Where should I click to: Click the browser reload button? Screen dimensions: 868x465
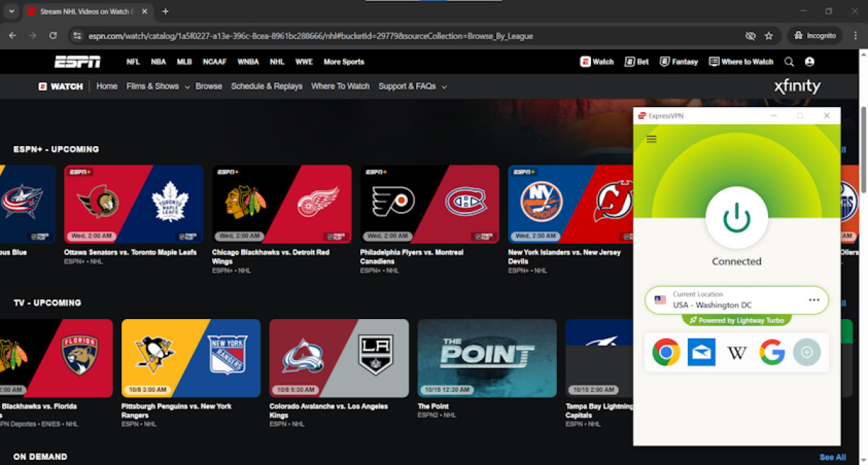pos(53,35)
